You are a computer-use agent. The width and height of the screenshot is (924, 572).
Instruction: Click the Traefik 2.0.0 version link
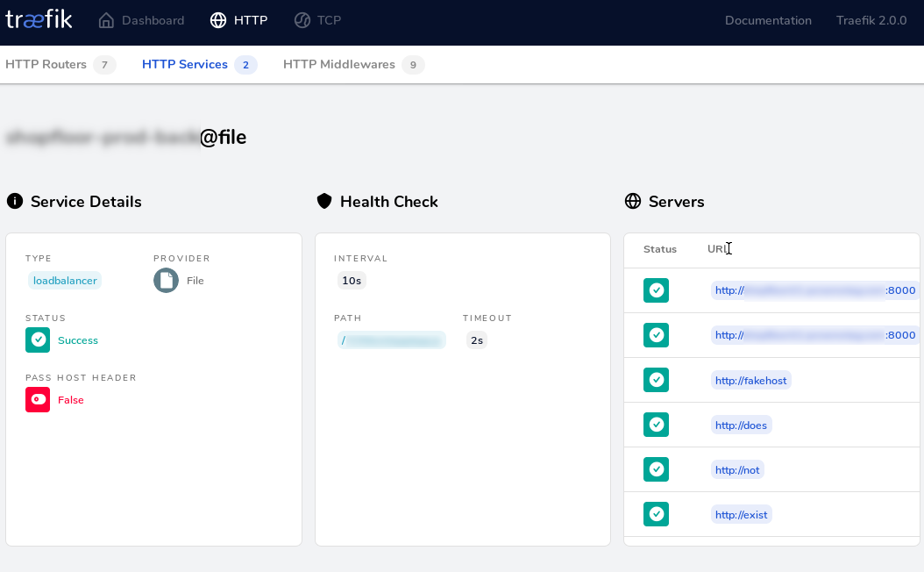pyautogui.click(x=871, y=21)
